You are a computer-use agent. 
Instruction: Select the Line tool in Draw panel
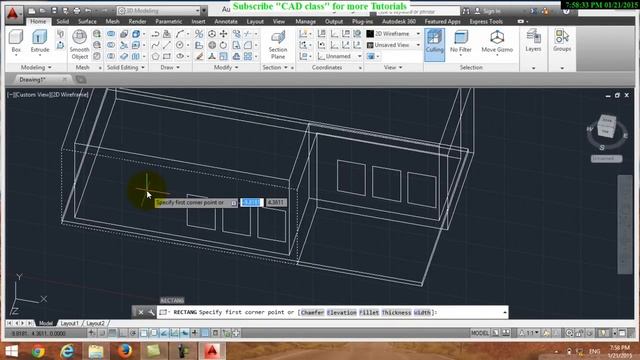[167, 45]
